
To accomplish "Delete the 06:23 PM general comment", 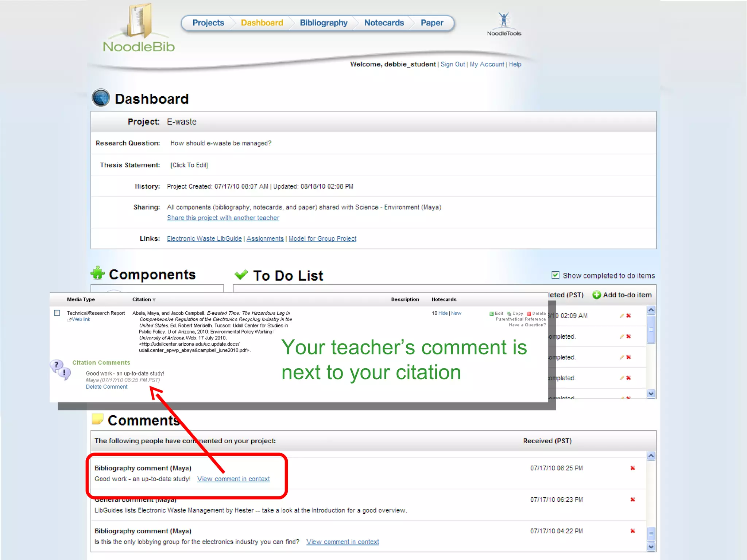I will (x=632, y=499).
